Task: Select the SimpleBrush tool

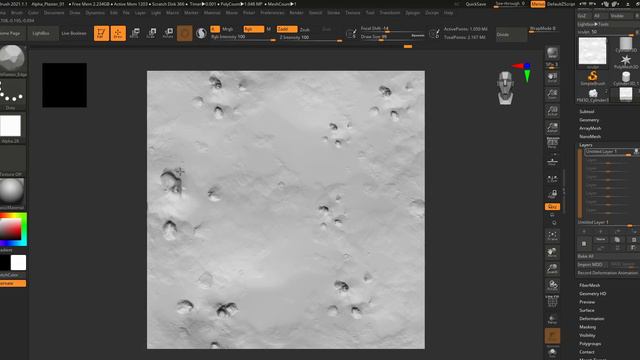Action: pos(593,77)
